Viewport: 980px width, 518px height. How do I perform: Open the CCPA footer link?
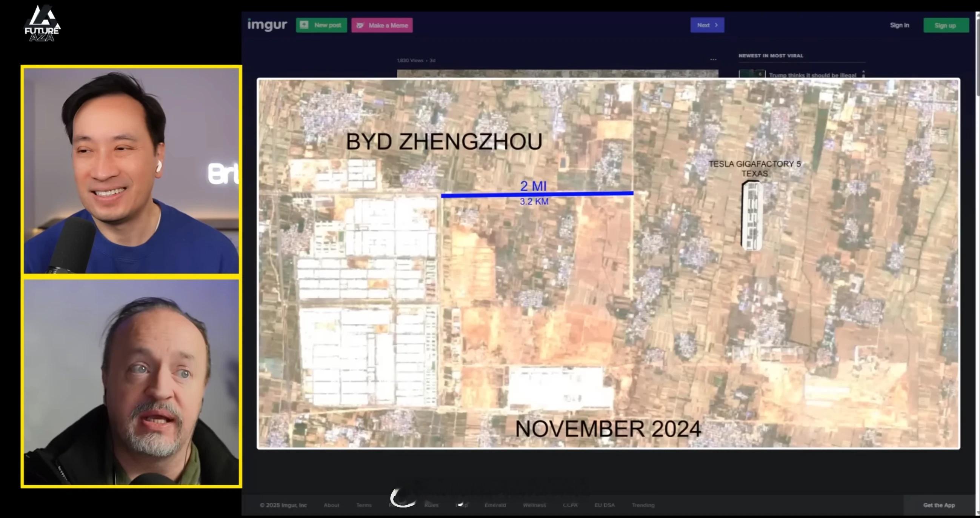[570, 505]
